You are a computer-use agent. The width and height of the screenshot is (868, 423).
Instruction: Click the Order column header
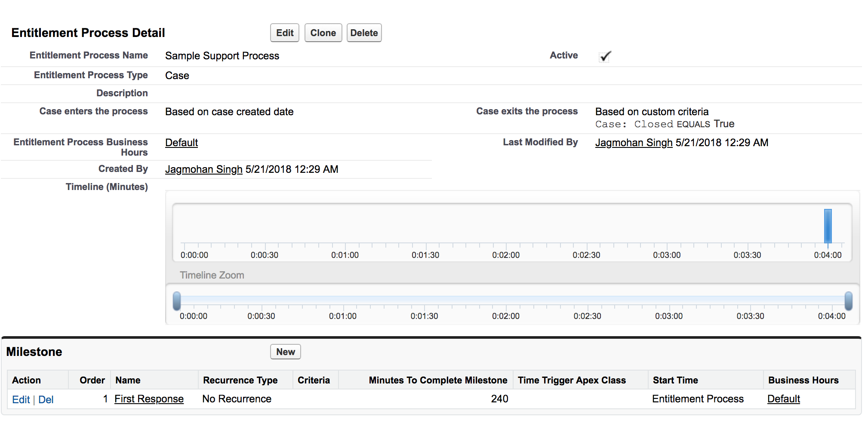click(x=92, y=380)
